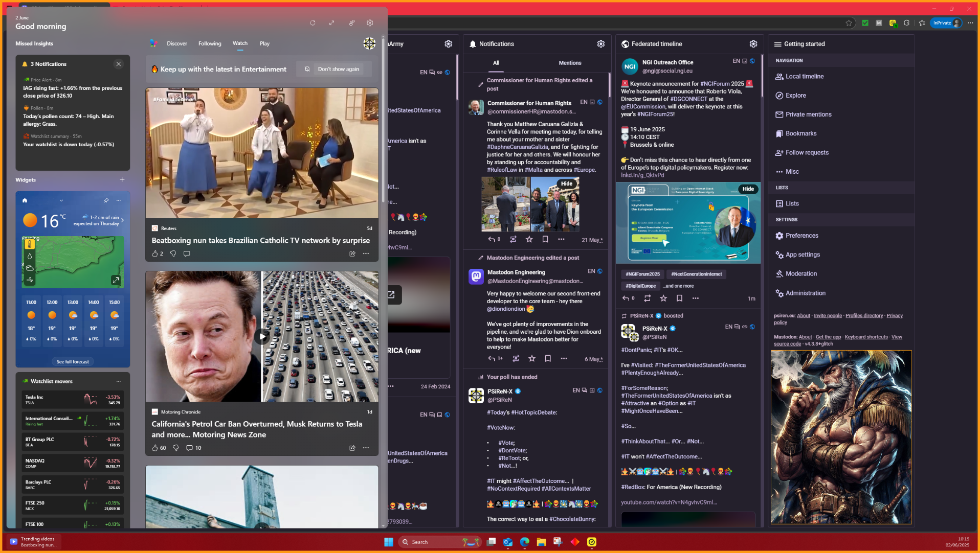Open more menu on NGI Outreach Office post

[x=696, y=298]
